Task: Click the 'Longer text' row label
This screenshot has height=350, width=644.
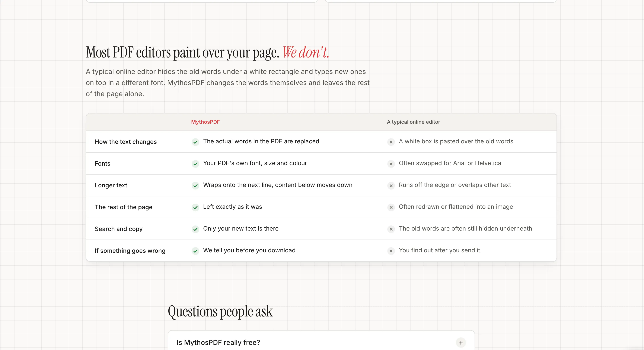Action: tap(111, 185)
